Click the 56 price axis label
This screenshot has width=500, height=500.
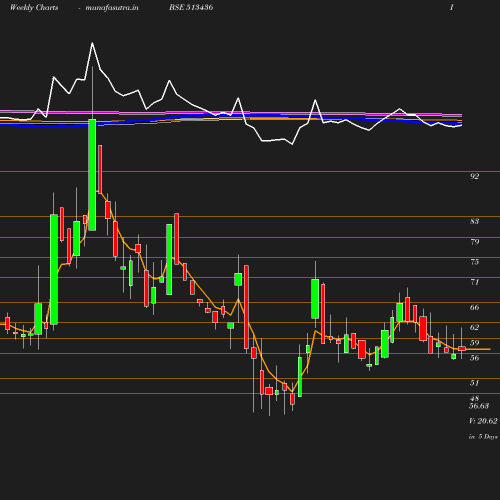[474, 358]
